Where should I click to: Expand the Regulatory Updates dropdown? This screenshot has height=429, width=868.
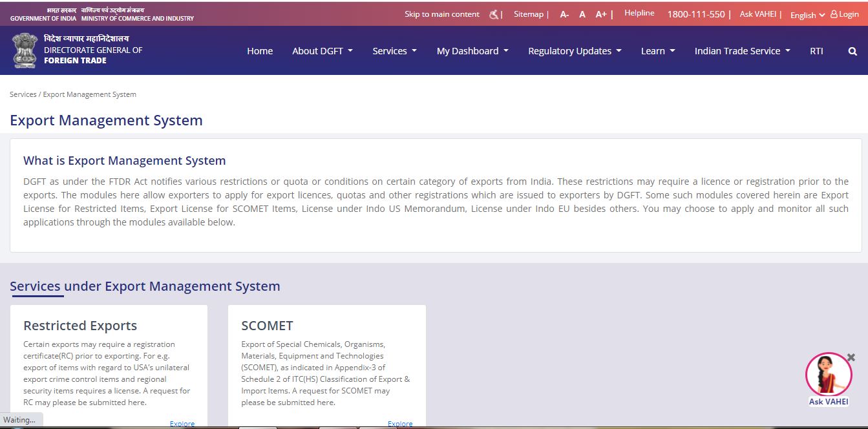(574, 50)
